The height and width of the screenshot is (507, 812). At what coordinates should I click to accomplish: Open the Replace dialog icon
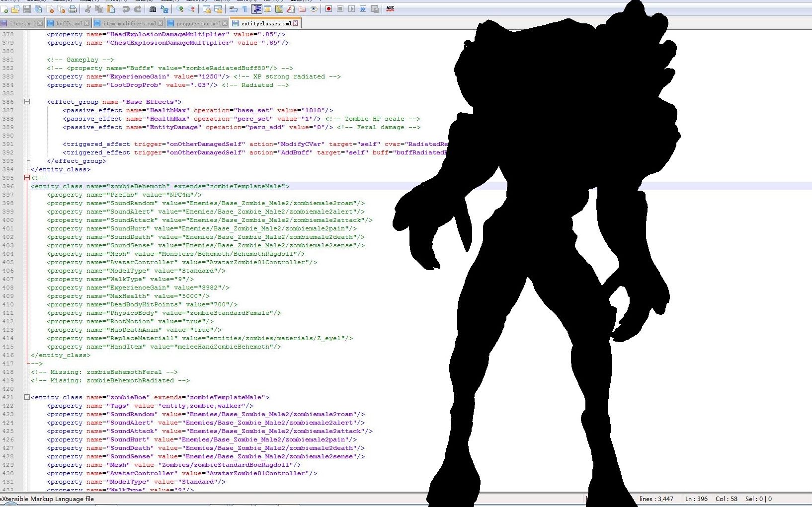pyautogui.click(x=164, y=9)
